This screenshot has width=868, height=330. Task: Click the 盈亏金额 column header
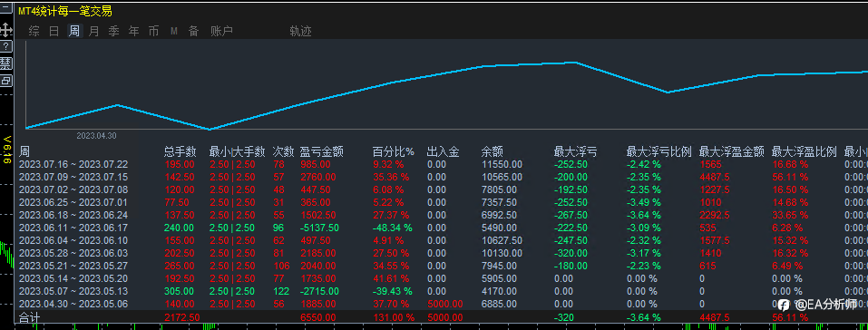tap(322, 151)
